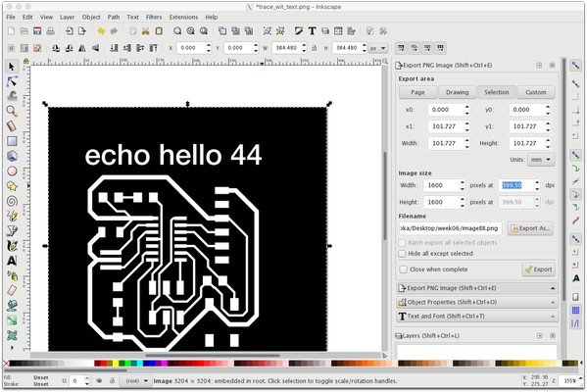The image size is (587, 392).
Task: Pick the Star and polygon tool
Action: (12, 186)
